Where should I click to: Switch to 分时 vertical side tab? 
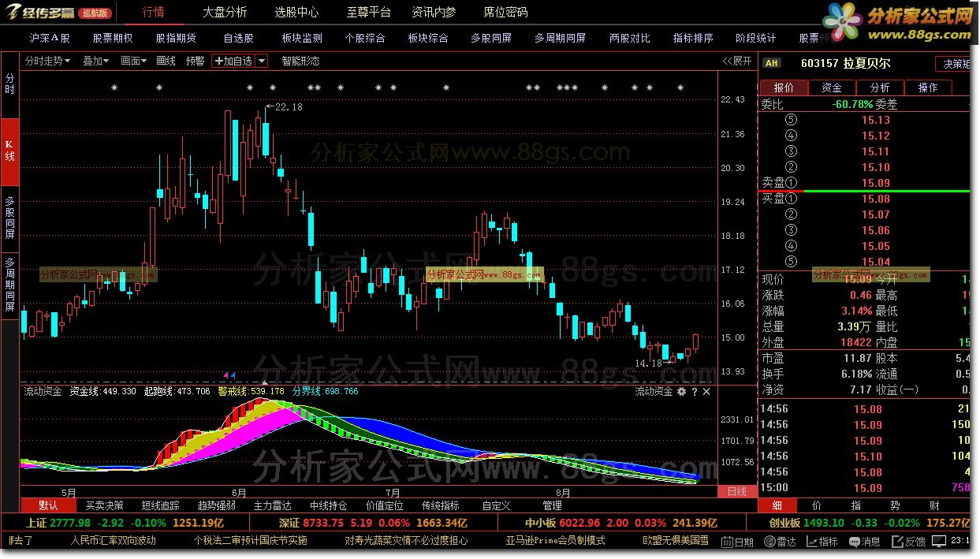(9, 85)
